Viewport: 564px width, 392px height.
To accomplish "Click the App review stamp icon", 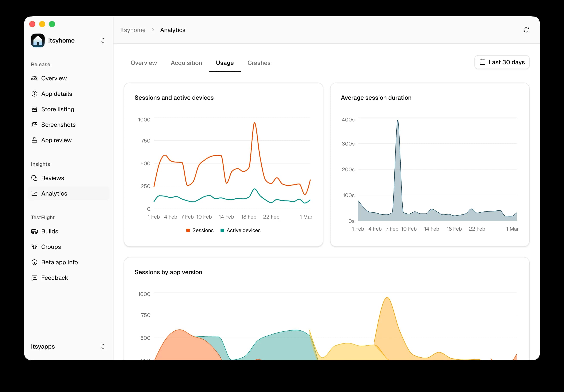I will [x=35, y=140].
